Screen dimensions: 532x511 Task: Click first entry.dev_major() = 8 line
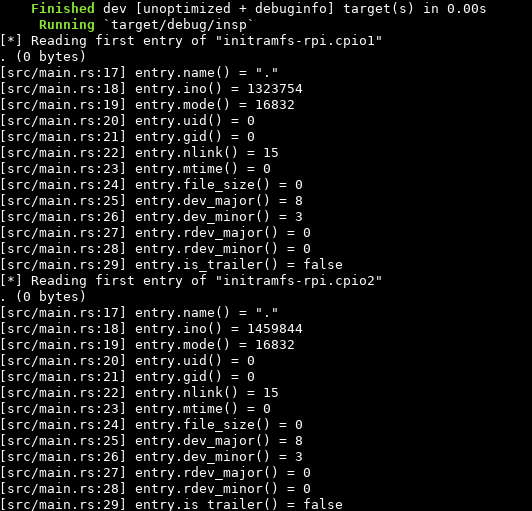click(151, 201)
